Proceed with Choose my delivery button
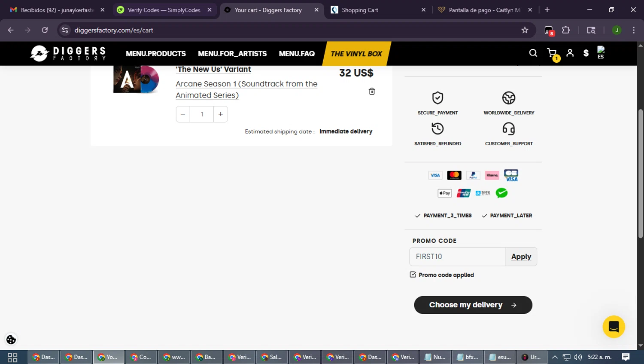Image resolution: width=644 pixels, height=364 pixels. pyautogui.click(x=473, y=305)
